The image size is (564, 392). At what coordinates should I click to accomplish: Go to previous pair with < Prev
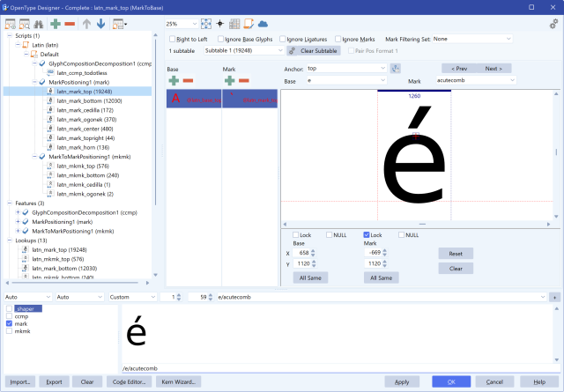pos(459,69)
